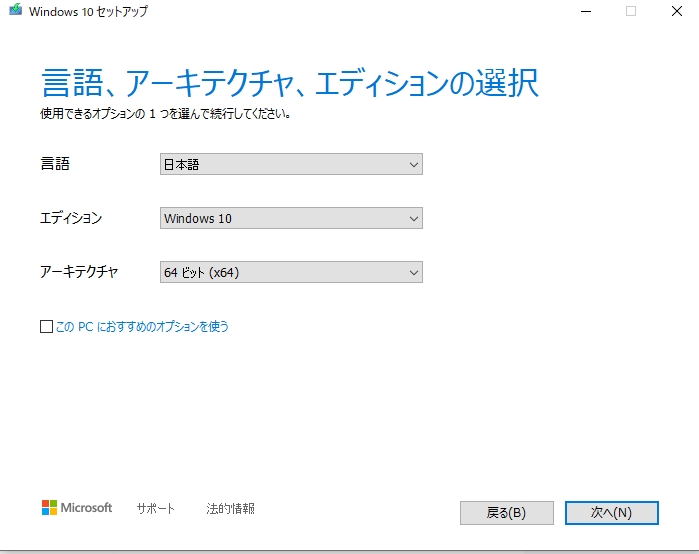Enable the recommended options for this PC checkbox
699x554 pixels.
pyautogui.click(x=46, y=327)
